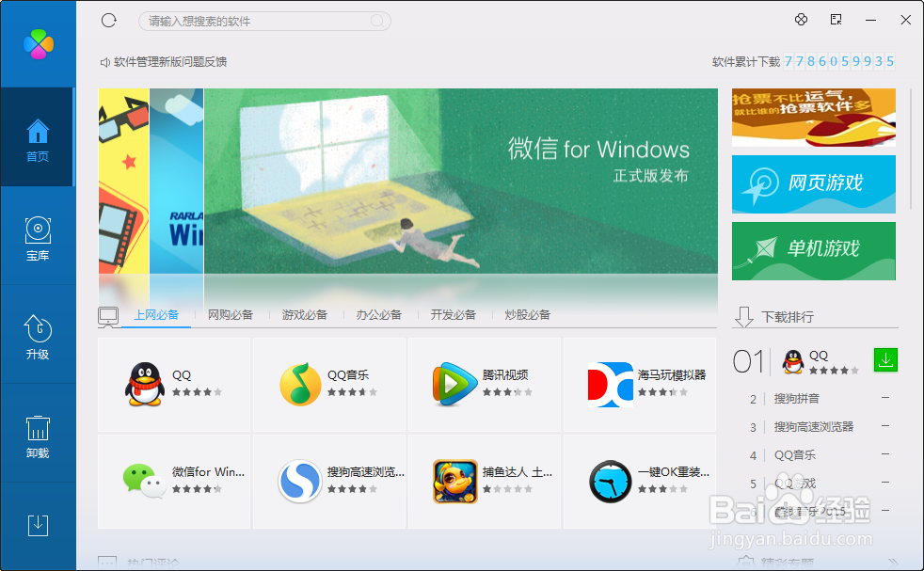The image size is (924, 571).
Task: Open the QQ penguin app in grid
Action: (x=144, y=384)
